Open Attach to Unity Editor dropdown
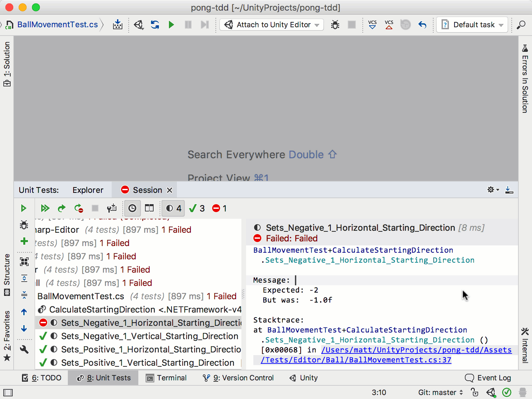The height and width of the screenshot is (399, 532). click(272, 25)
